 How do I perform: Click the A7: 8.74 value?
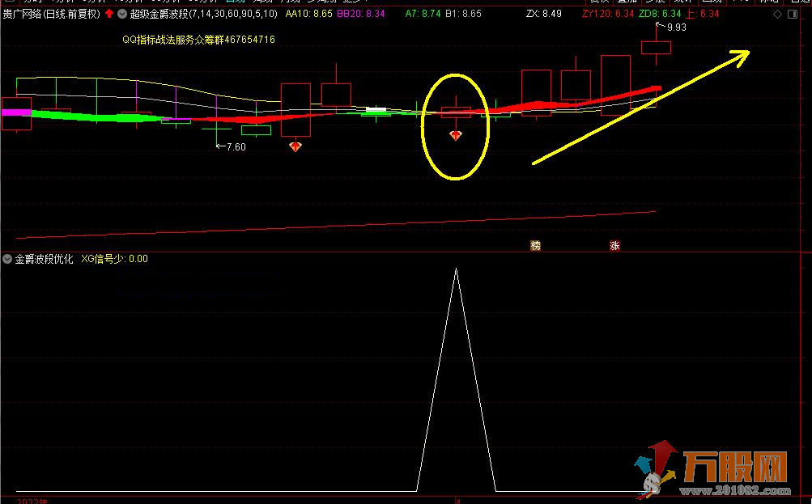[423, 14]
